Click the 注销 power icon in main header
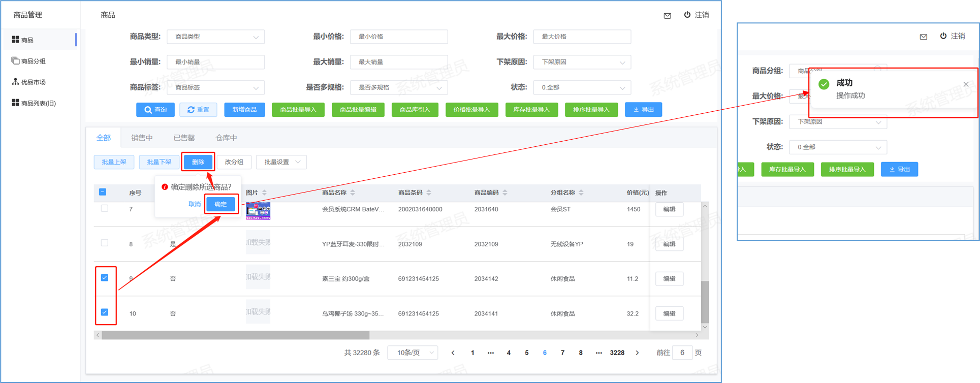Viewport: 980px width, 383px height. (x=687, y=15)
